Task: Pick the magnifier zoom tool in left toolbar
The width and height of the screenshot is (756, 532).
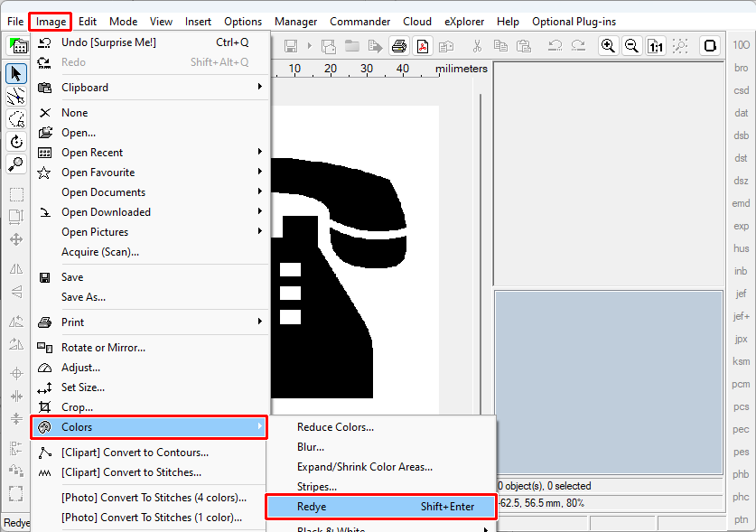Action: pos(16,164)
